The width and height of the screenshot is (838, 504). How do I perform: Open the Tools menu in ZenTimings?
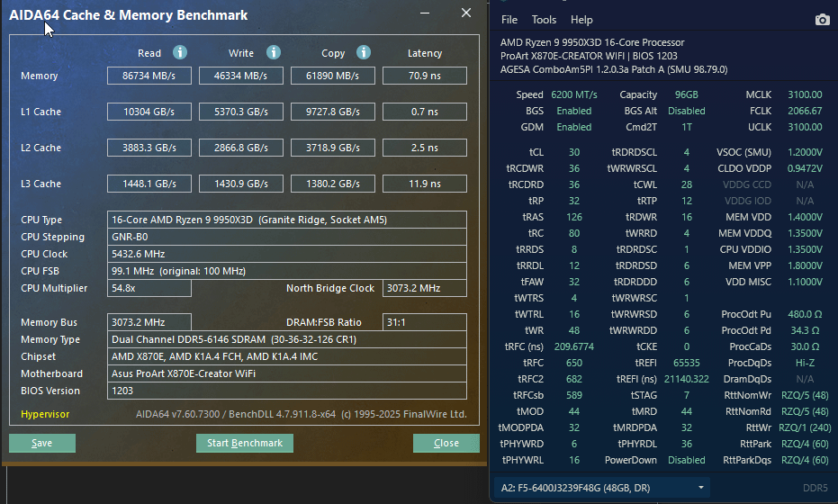[544, 20]
